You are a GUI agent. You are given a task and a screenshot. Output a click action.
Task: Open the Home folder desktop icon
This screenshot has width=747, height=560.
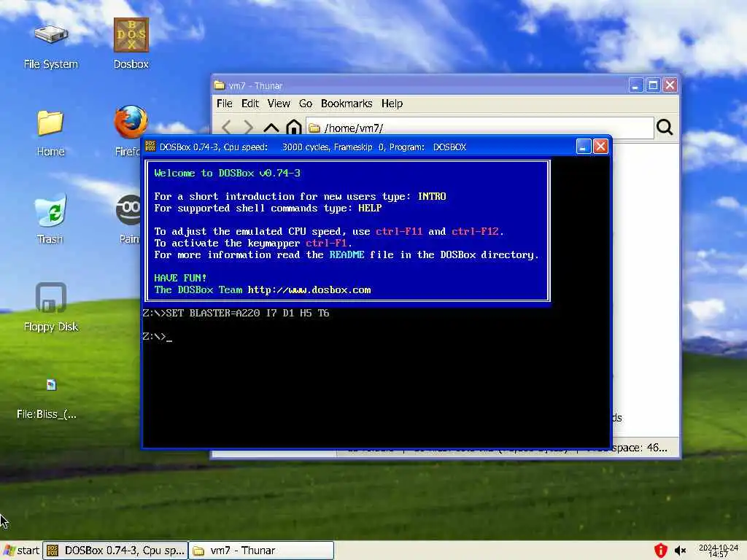50,122
